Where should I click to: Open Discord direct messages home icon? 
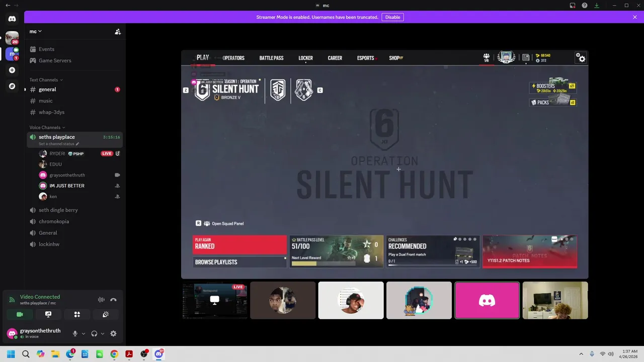coord(12,19)
